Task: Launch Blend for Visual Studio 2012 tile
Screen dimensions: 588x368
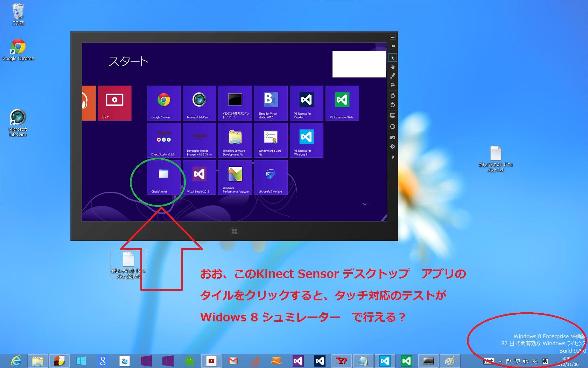Action: tap(271, 103)
